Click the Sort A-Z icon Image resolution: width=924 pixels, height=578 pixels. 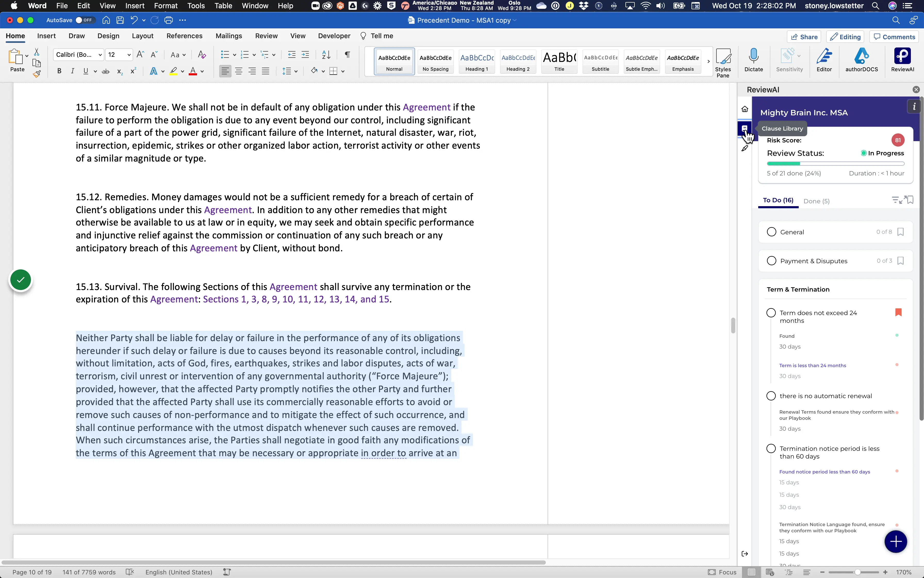[x=326, y=55]
